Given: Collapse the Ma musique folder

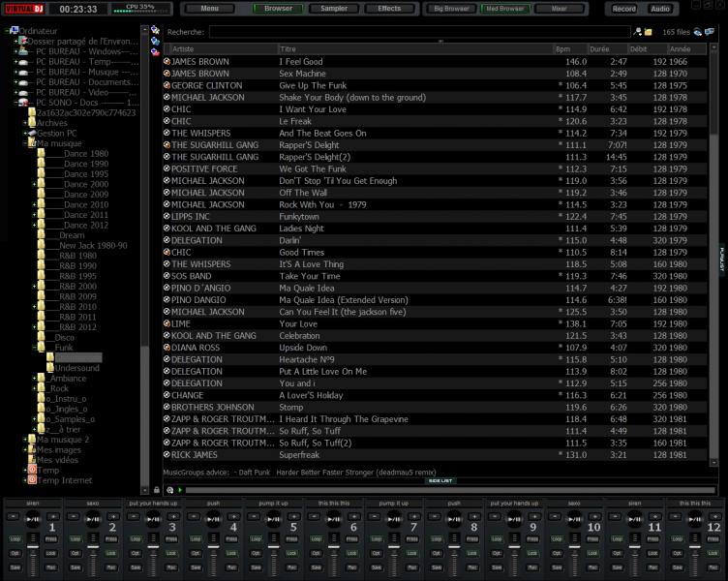Looking at the screenshot, I should [x=25, y=143].
